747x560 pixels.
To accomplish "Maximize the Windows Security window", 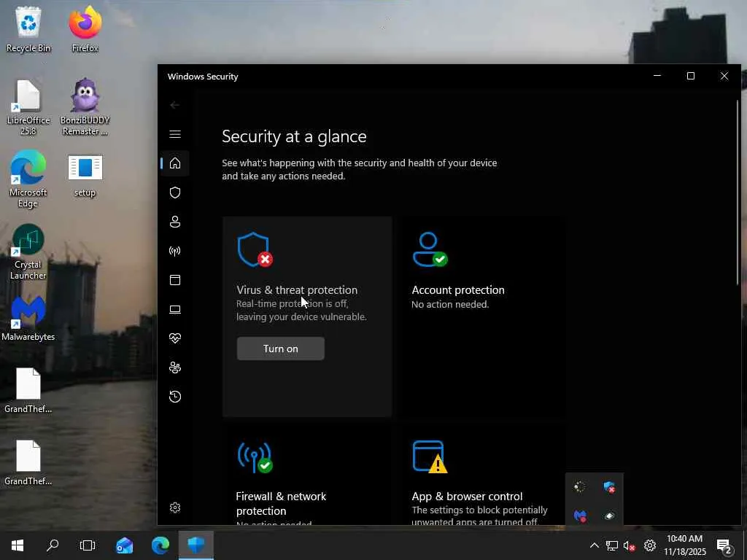I will [x=690, y=76].
